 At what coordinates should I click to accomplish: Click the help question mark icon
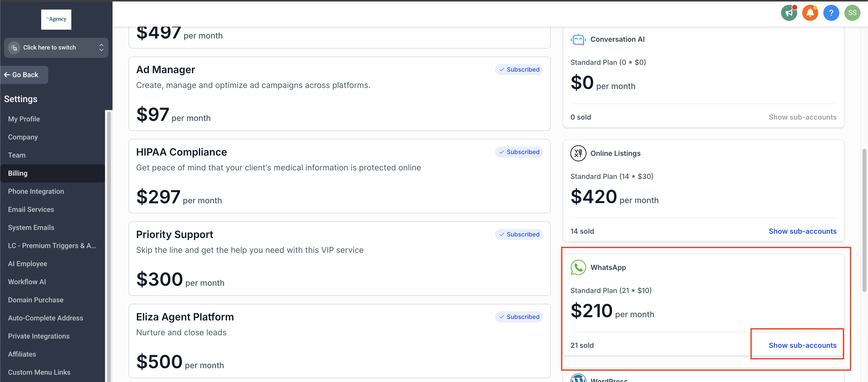[831, 13]
